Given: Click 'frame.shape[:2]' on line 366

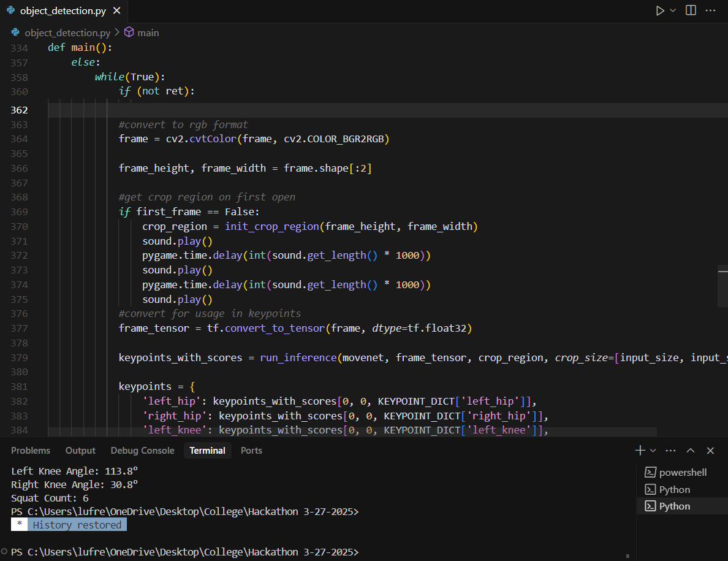Looking at the screenshot, I should 328,168.
